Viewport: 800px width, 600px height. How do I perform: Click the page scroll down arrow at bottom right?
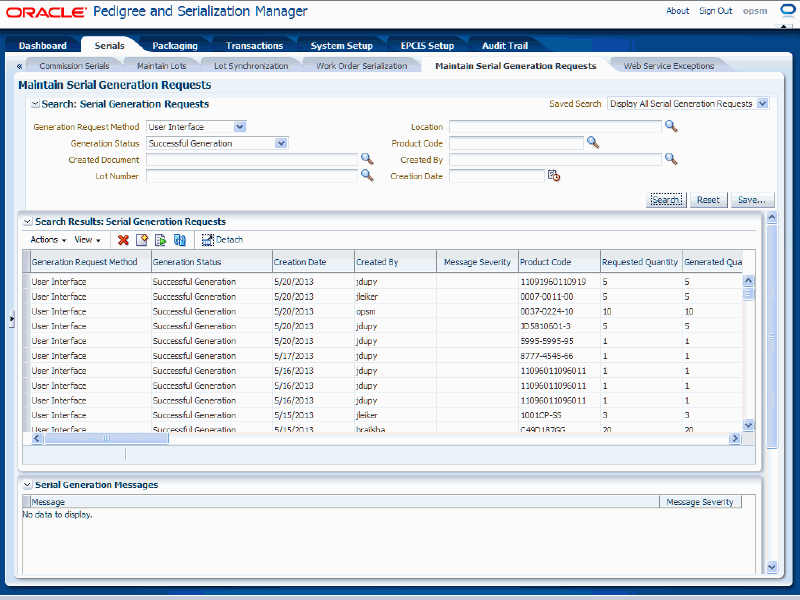point(772,567)
